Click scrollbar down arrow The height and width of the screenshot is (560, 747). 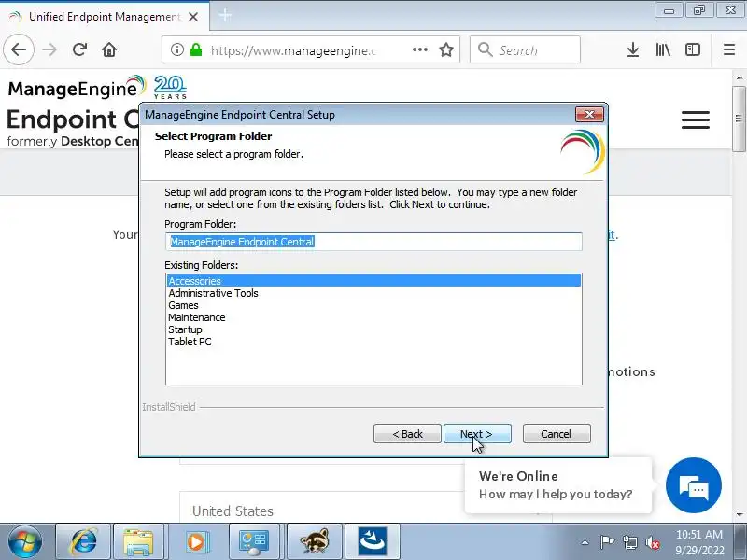pos(740,515)
